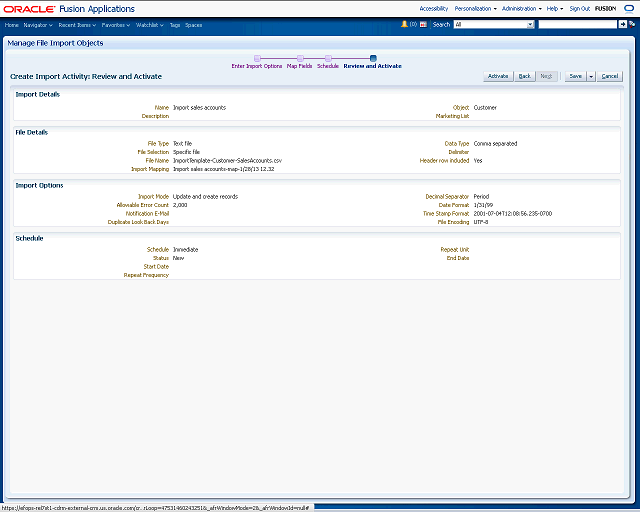Open the Recent Items menu
Screen dimensions: 640x512
point(77,24)
